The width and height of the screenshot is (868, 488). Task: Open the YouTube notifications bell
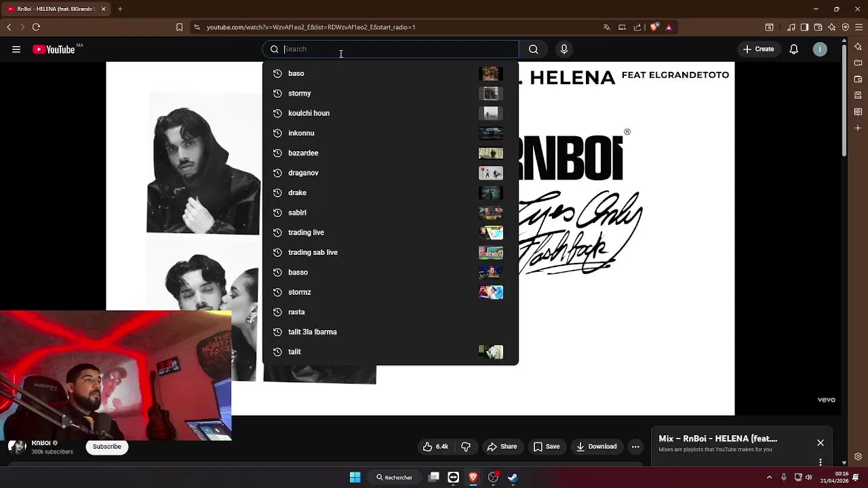click(x=793, y=49)
